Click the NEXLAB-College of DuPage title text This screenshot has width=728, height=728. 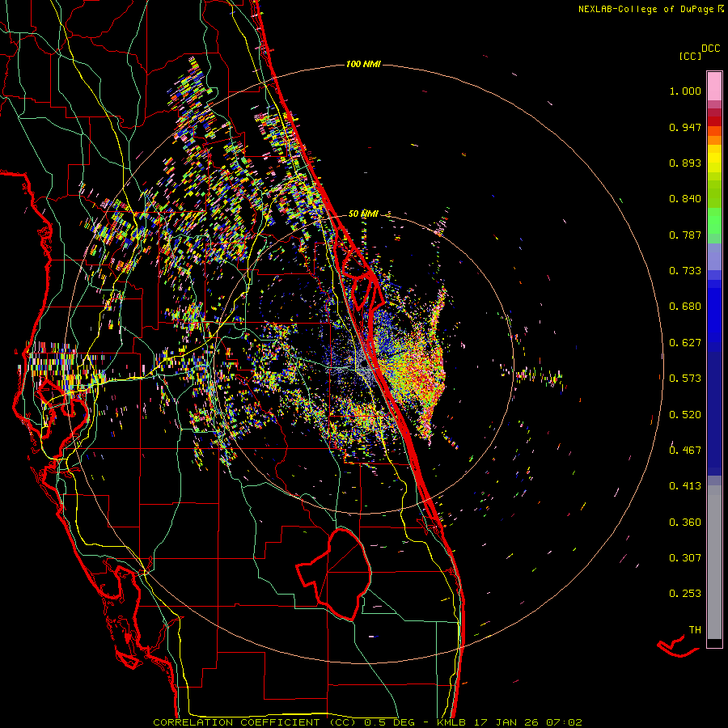click(x=645, y=9)
